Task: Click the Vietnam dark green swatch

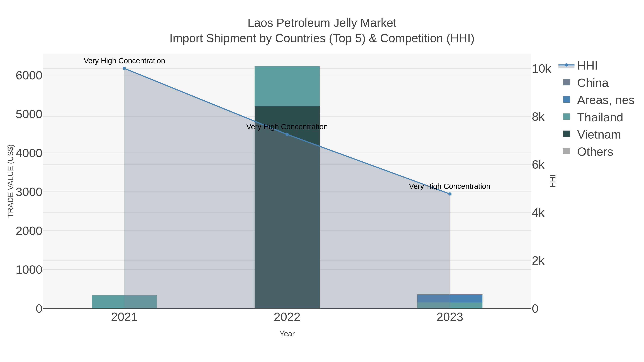Action: point(567,134)
